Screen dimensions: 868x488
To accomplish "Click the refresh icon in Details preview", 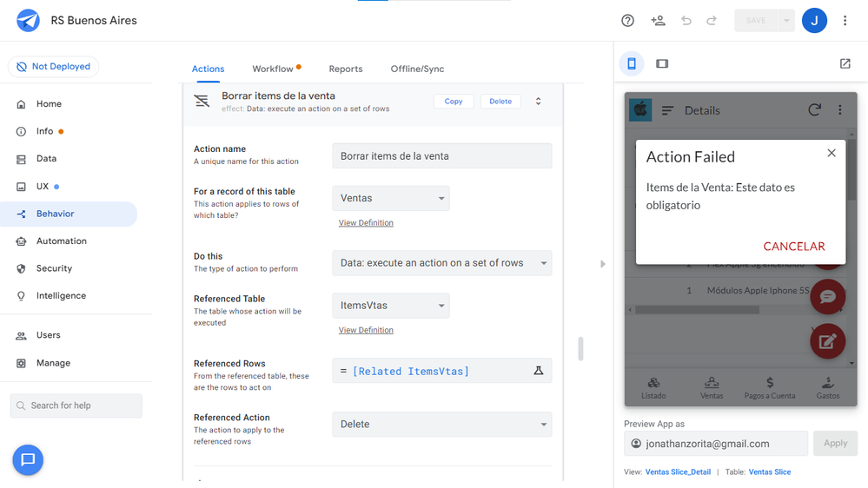I will pos(814,110).
